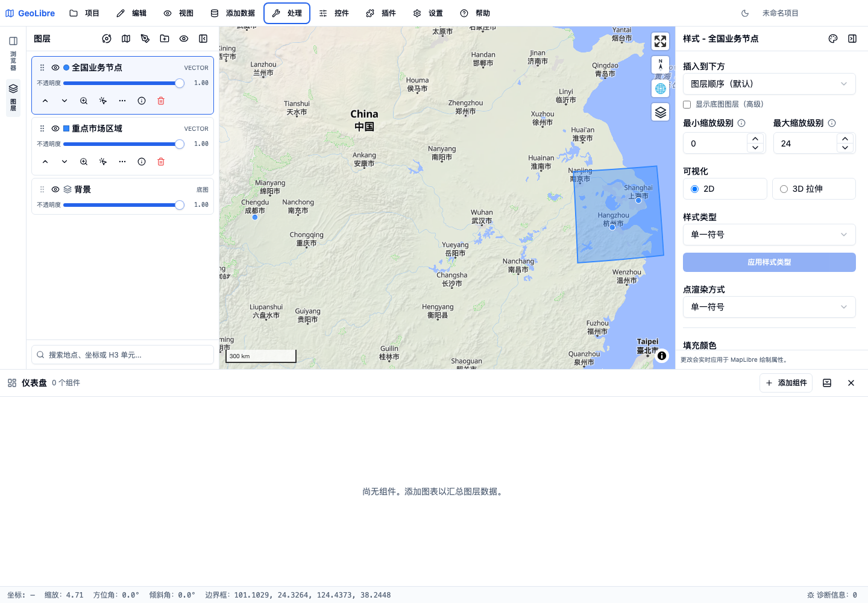This screenshot has width=868, height=603.
Task: Click the 重点市场区域 opacity slider
Action: [x=124, y=144]
